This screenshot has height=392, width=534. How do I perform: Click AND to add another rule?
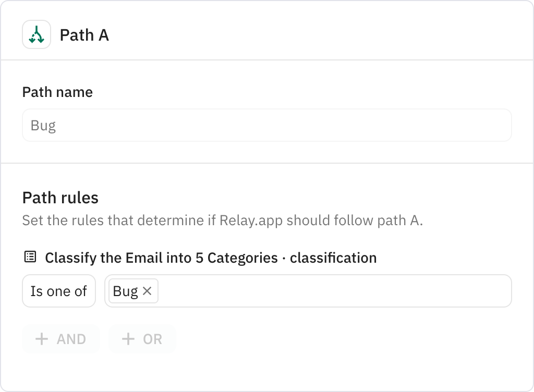(x=60, y=339)
